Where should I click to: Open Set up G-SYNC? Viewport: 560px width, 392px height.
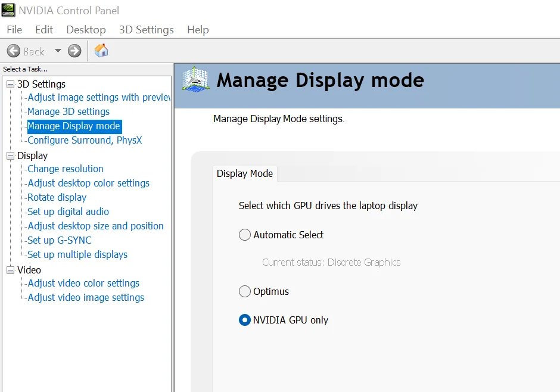(x=60, y=240)
